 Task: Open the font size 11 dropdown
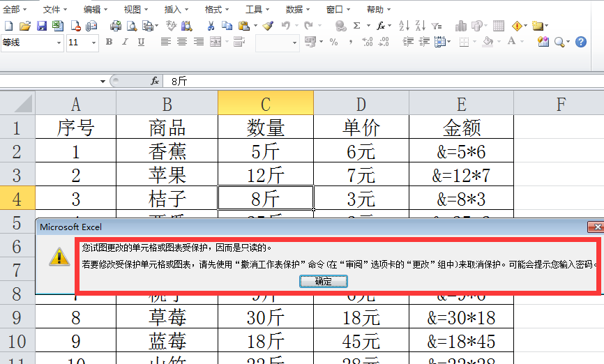click(x=93, y=43)
